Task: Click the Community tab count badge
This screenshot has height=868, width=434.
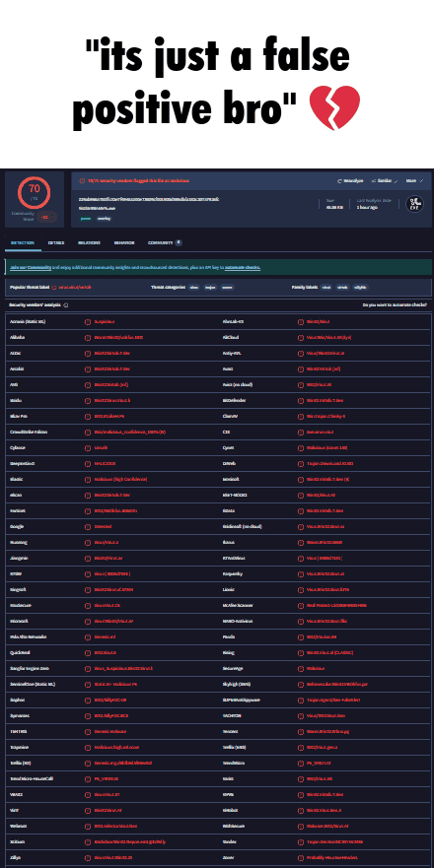Action: point(179,242)
